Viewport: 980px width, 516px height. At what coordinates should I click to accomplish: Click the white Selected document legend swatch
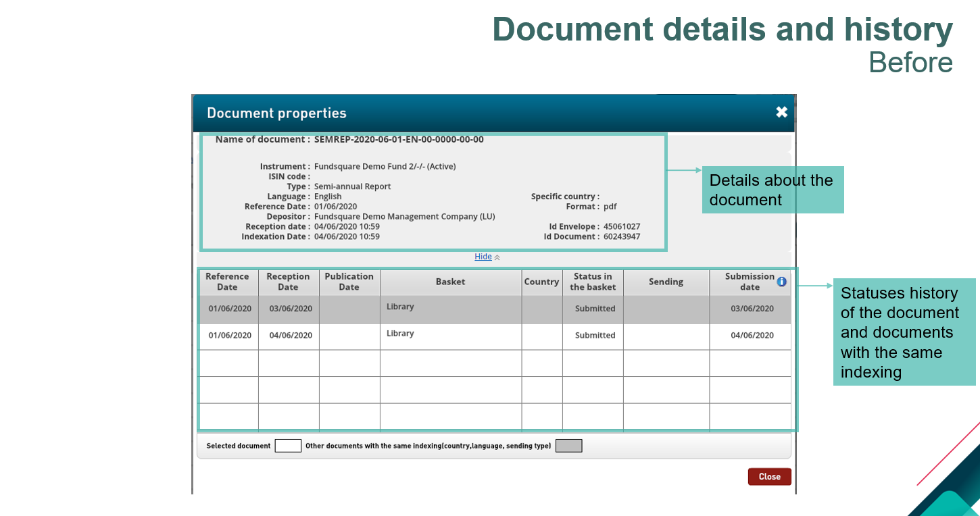[x=288, y=446]
